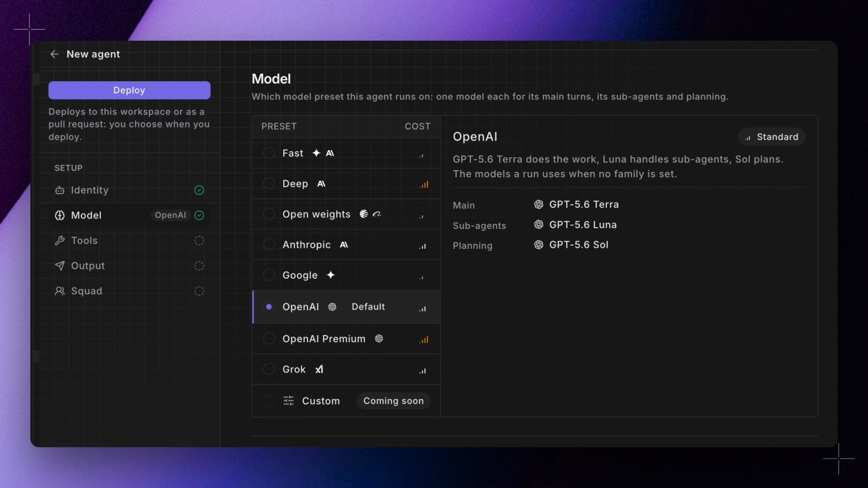Open the Squad setup step

pyautogui.click(x=129, y=291)
